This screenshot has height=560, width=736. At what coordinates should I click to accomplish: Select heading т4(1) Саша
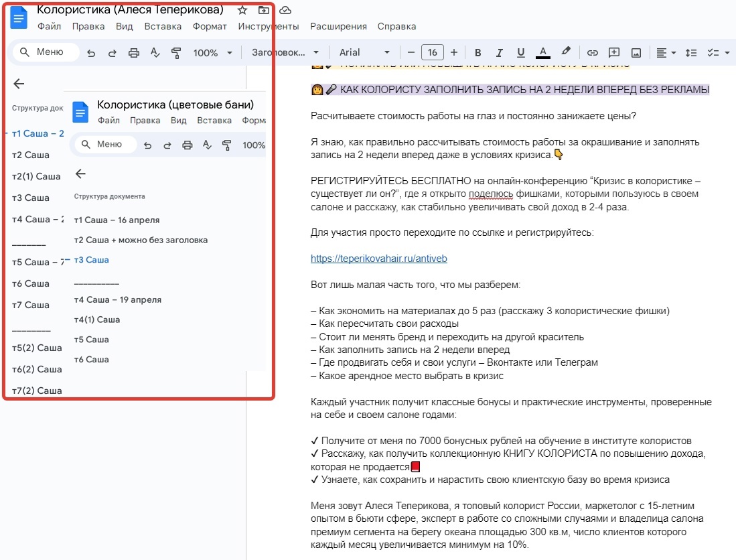coord(97,320)
